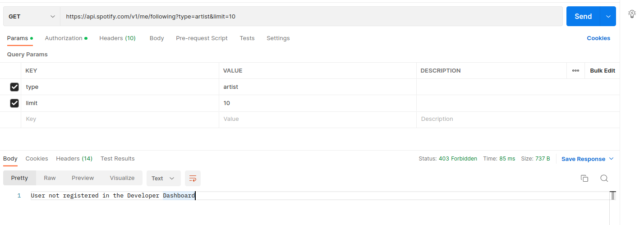The image size is (644, 225).
Task: Open the GET method dropdown
Action: [32, 16]
